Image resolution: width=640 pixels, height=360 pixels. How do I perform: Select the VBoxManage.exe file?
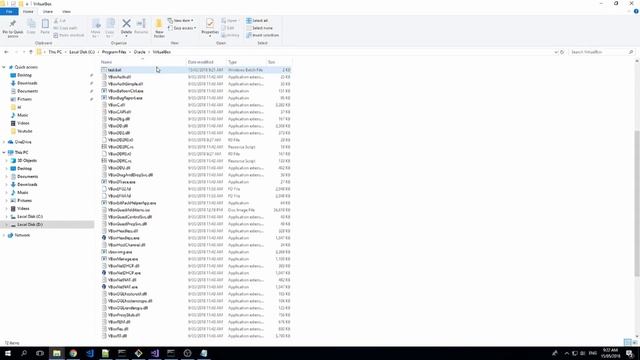point(122,259)
